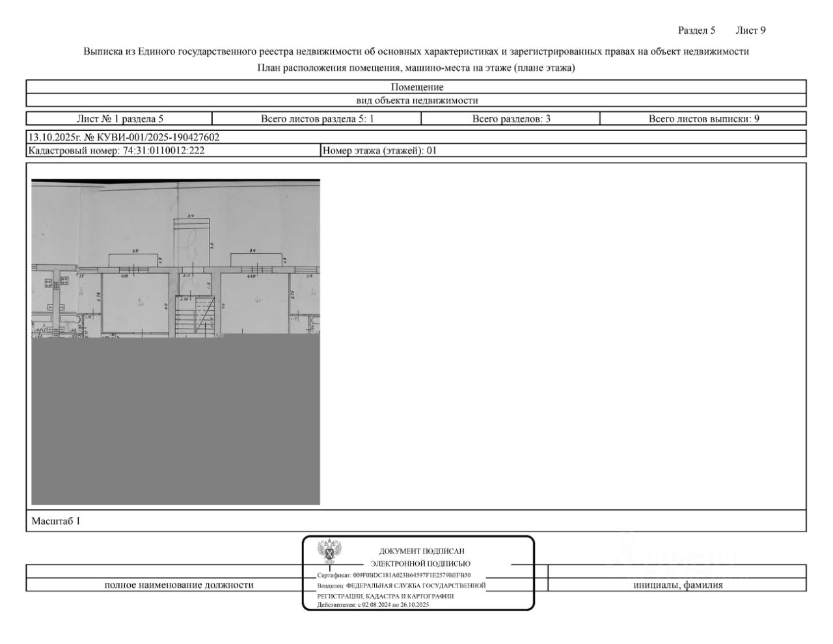Click the "вид объекта недвижимости" caption
833x644 pixels.
[416, 100]
